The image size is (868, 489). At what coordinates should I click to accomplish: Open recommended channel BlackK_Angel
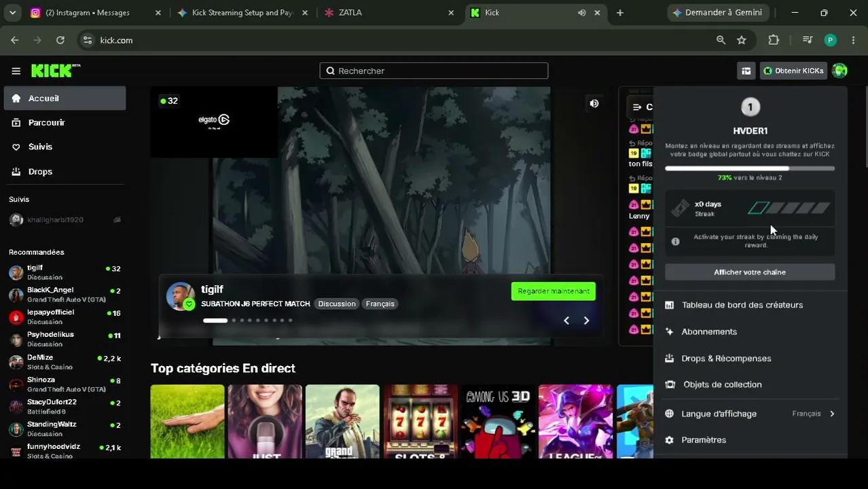[x=65, y=295]
